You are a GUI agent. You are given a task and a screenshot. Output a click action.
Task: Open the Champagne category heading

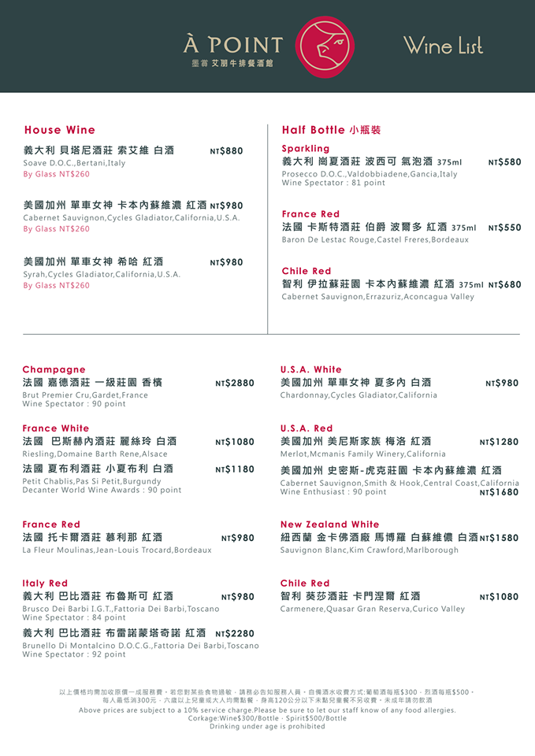(x=54, y=369)
